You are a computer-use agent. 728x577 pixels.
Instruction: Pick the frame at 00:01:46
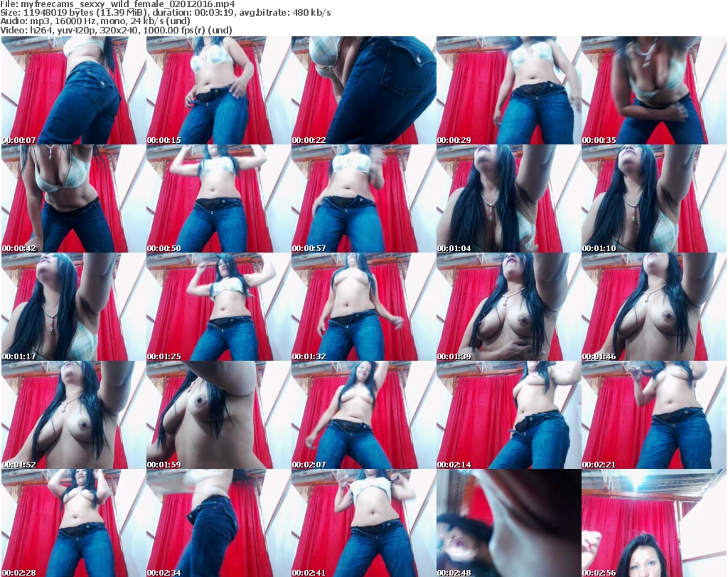click(x=654, y=307)
